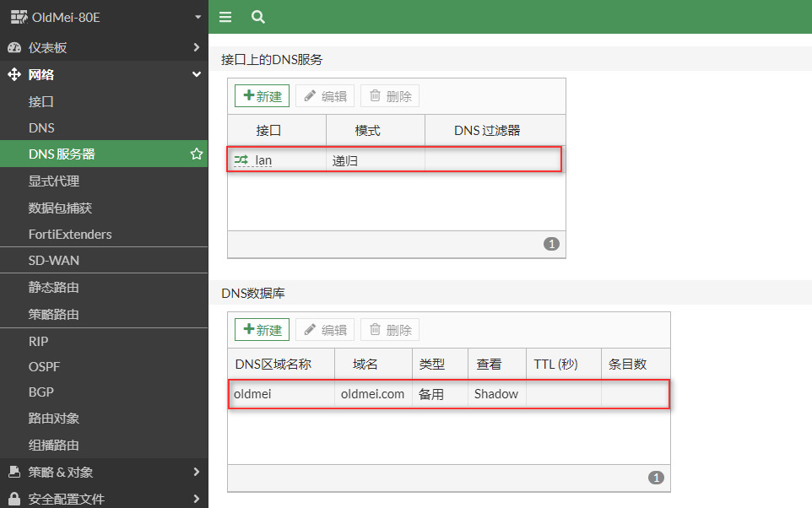Click the Shadow view cell
The height and width of the screenshot is (508, 812).
coord(497,393)
